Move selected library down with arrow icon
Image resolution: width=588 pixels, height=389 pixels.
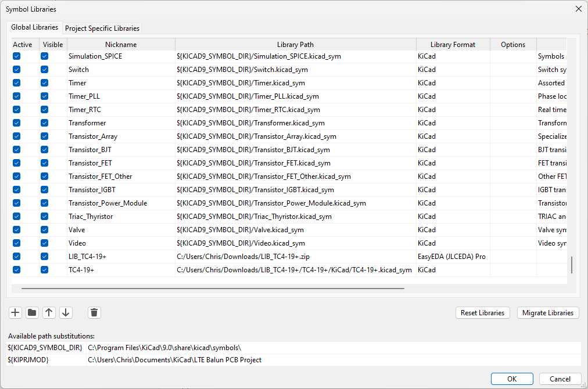[x=66, y=312]
